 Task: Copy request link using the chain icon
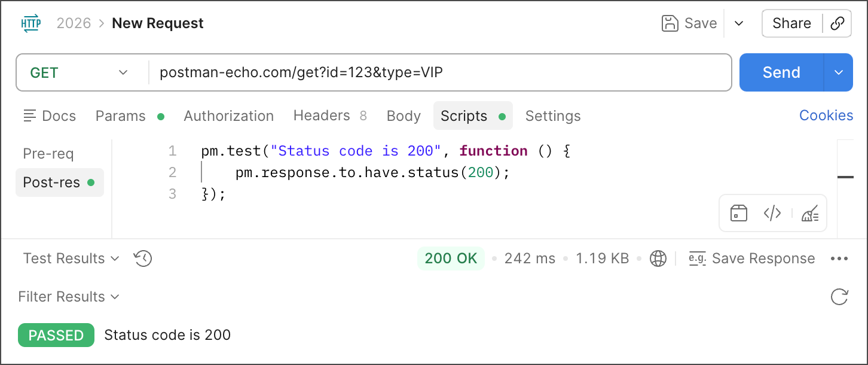(838, 23)
